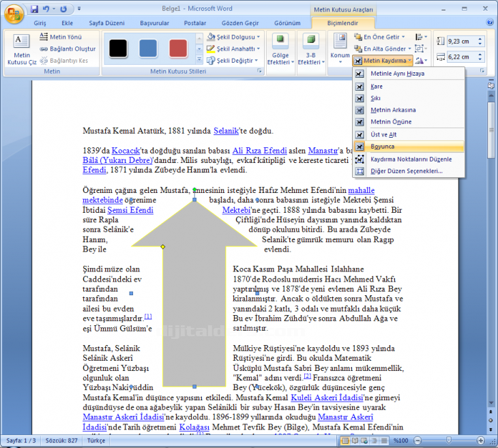498x448 pixels.
Task: Open the Kolağası hyperlink
Action: 194,428
